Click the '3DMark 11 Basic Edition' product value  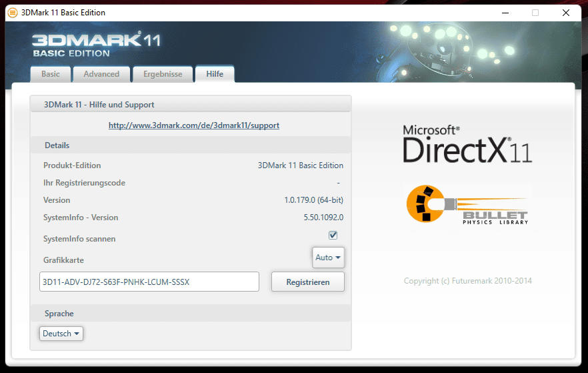301,165
